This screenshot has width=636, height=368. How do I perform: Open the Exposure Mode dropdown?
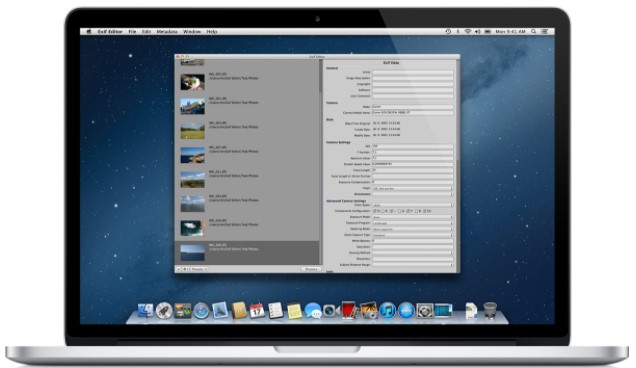tap(413, 217)
